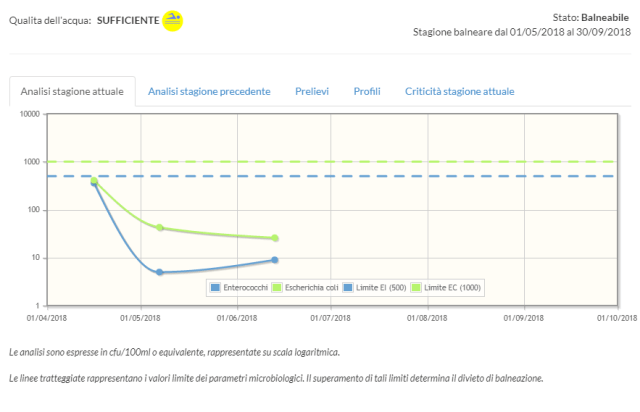Select the Analisi stagione attuale tab
The image size is (640, 412).
click(72, 91)
